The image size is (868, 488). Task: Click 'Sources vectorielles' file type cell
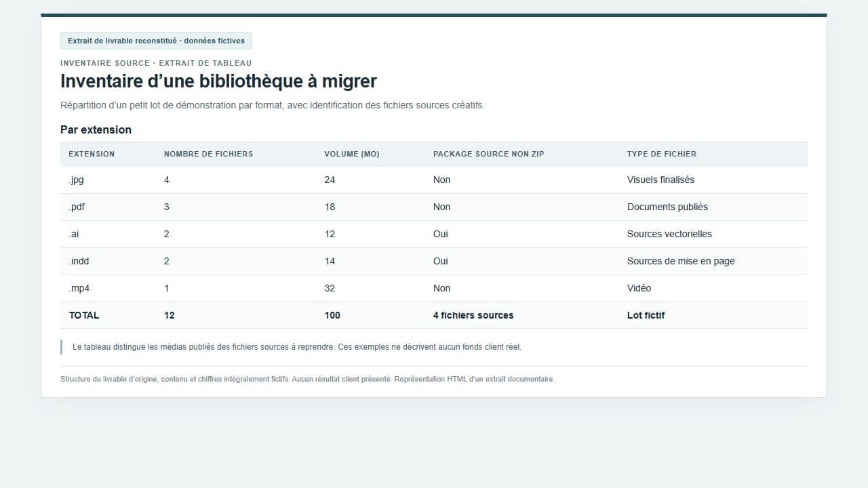coord(669,234)
